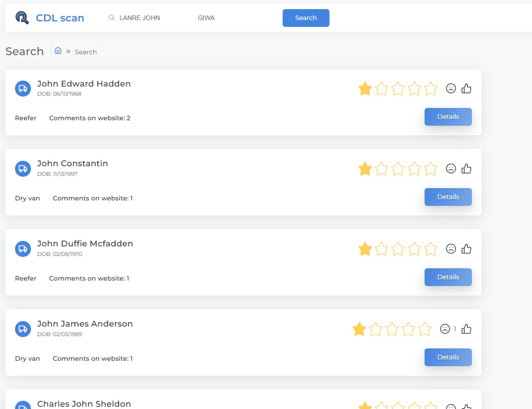Viewport: 532px width, 409px height.
Task: Click the CDL scan logo icon
Action: tap(22, 18)
